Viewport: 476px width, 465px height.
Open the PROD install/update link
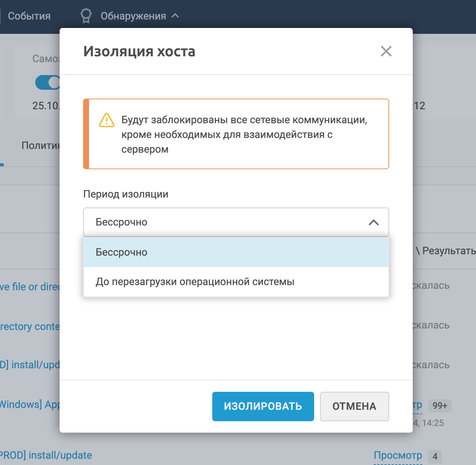click(46, 455)
